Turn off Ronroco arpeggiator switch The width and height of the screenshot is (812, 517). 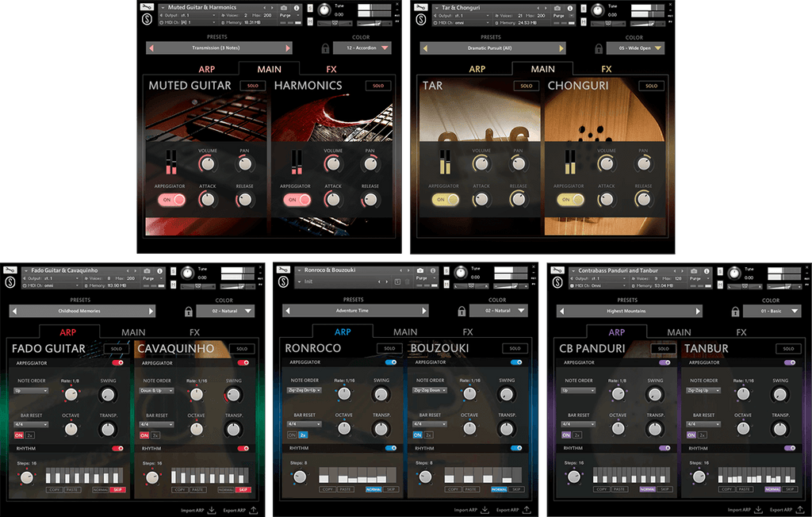click(x=391, y=362)
